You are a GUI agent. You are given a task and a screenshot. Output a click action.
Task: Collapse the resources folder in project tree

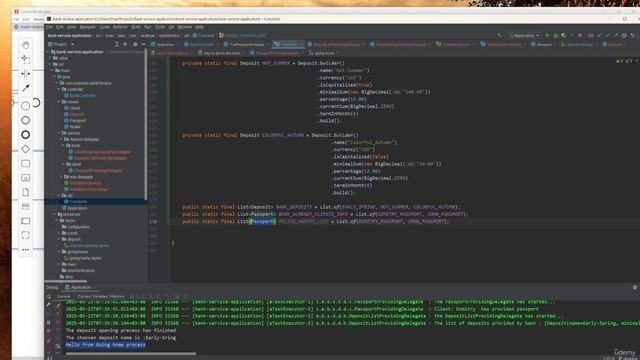tap(54, 214)
